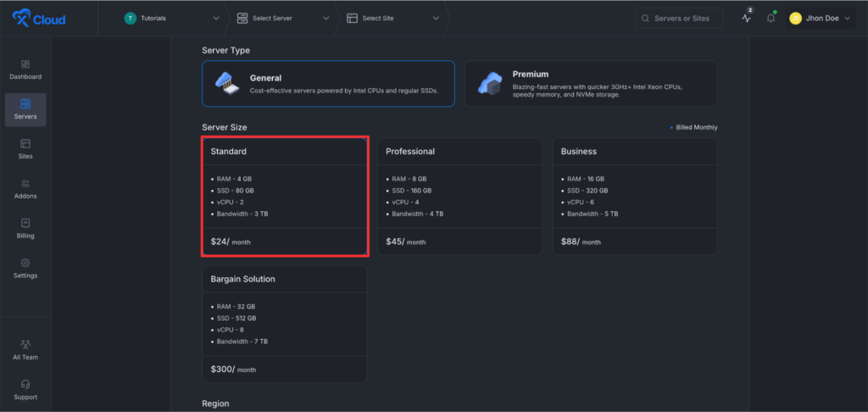
Task: Choose the Professional server size
Action: click(459, 196)
